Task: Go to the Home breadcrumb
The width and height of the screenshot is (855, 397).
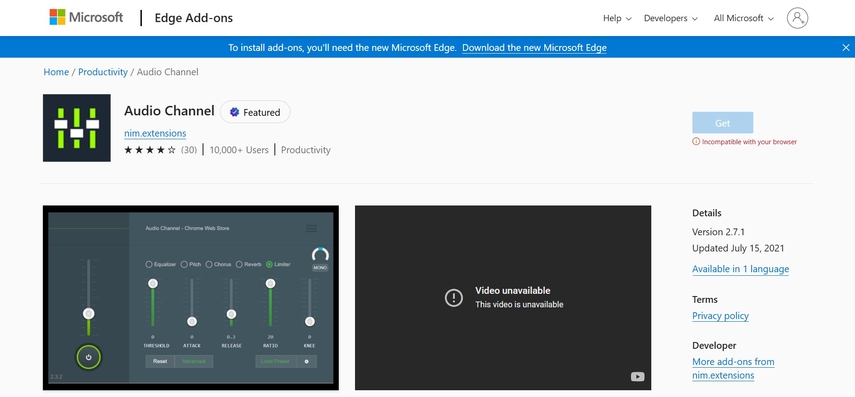Action: click(56, 72)
